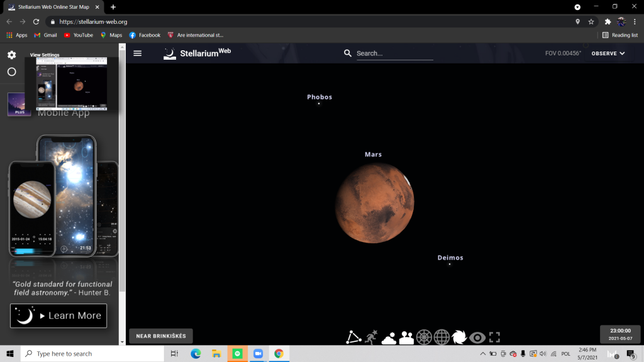Open the hamburger side menu
Image resolution: width=644 pixels, height=362 pixels.
click(x=138, y=53)
